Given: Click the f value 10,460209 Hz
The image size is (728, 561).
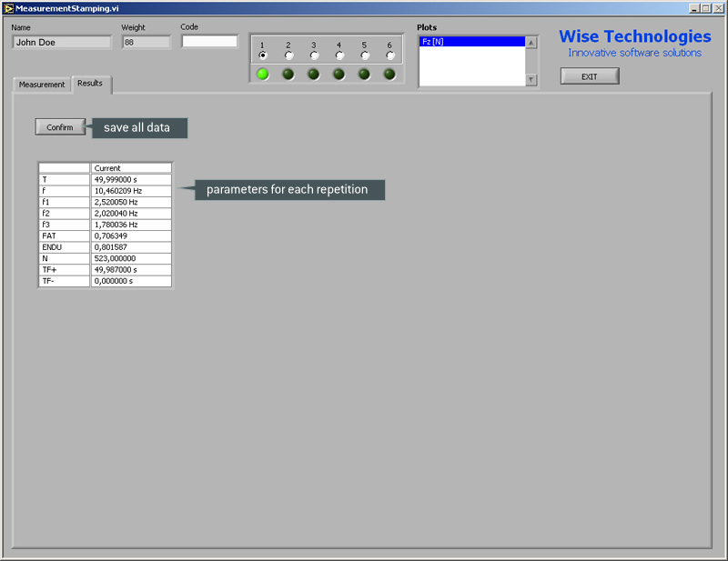Looking at the screenshot, I should pos(131,191).
